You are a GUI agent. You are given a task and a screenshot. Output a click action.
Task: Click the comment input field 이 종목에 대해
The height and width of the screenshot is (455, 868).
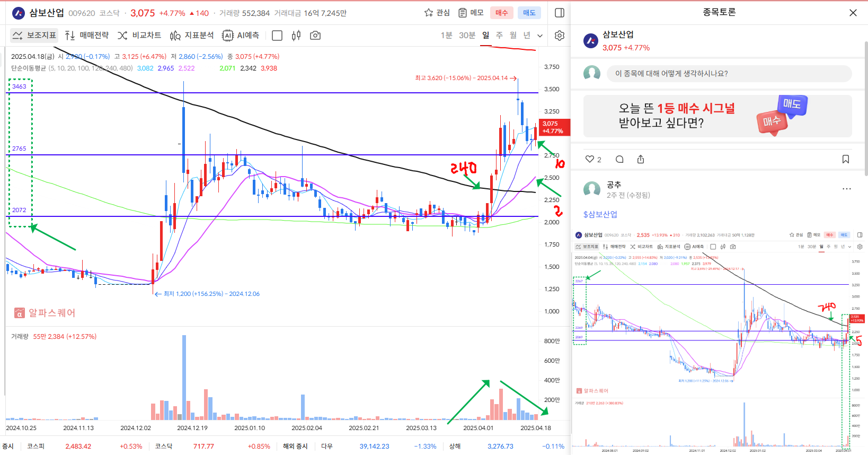point(729,74)
